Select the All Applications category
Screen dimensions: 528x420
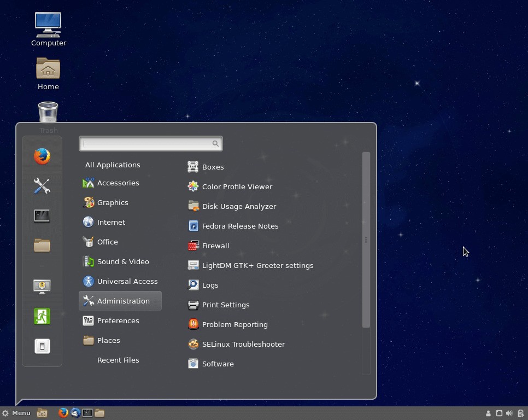[113, 165]
